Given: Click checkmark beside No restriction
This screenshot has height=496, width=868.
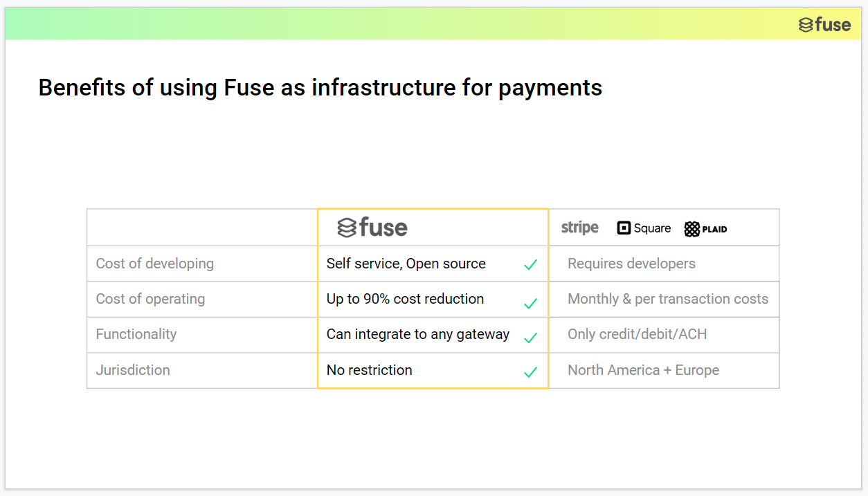Looking at the screenshot, I should 530,373.
